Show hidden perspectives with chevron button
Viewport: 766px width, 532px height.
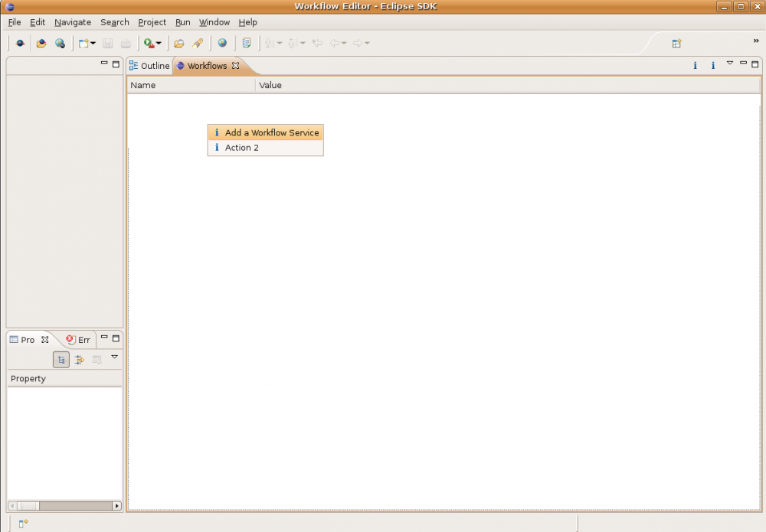(x=756, y=41)
